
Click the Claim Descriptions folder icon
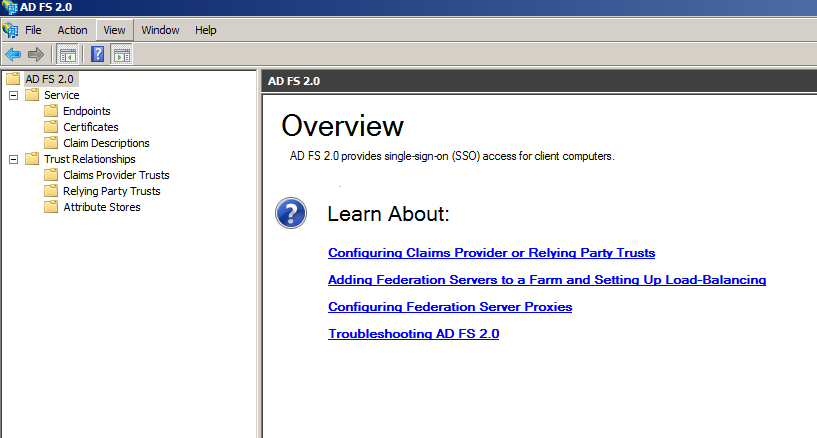click(51, 143)
